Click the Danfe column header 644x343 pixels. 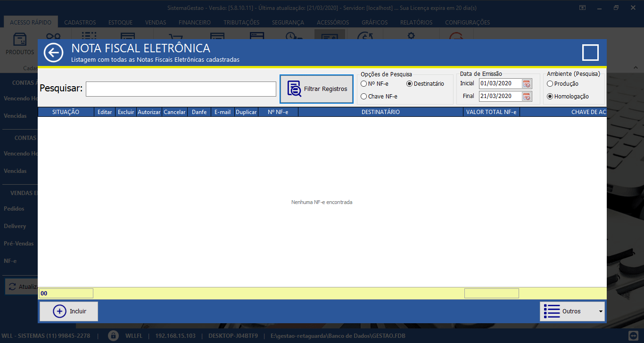pyautogui.click(x=199, y=112)
